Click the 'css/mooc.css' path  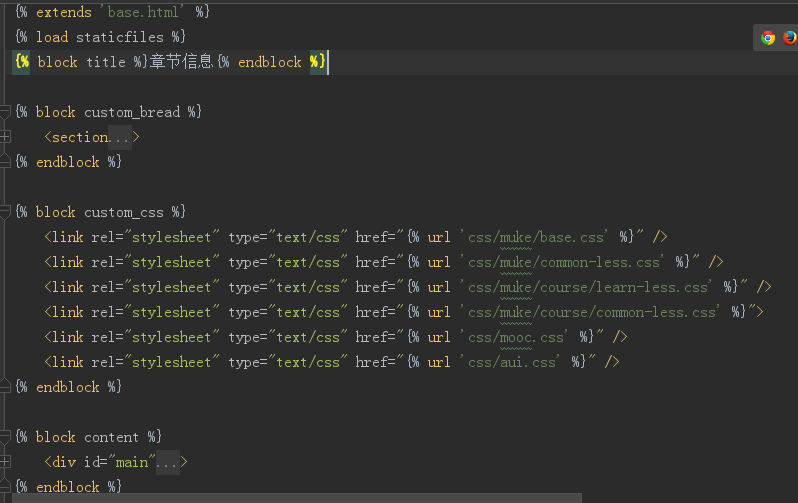[x=515, y=337]
